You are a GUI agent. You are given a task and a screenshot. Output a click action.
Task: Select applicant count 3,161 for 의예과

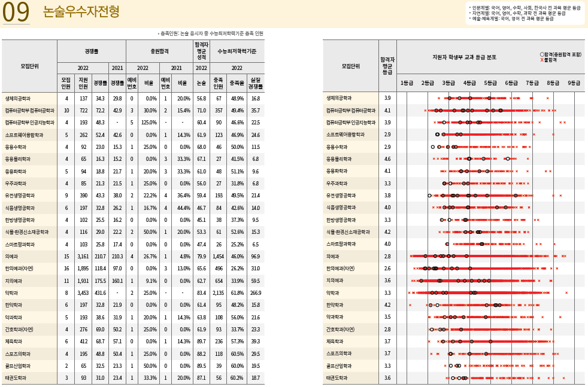(83, 257)
